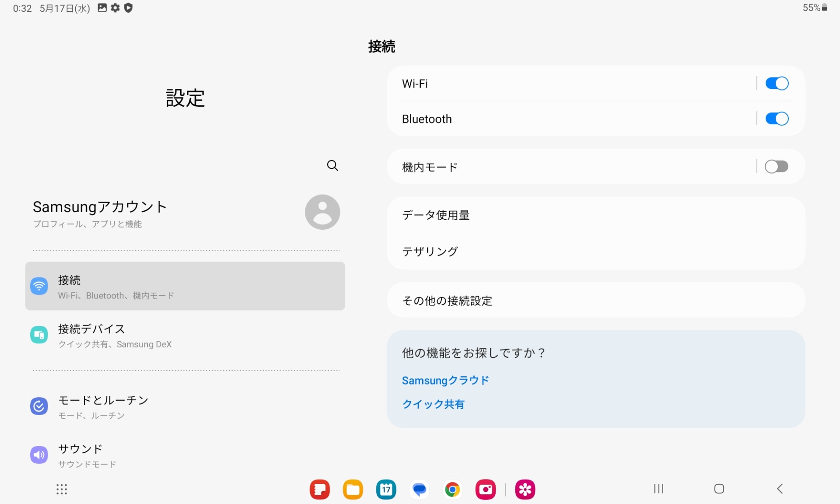This screenshot has width=840, height=504.
Task: Open Samsung account profile avatar
Action: (322, 212)
